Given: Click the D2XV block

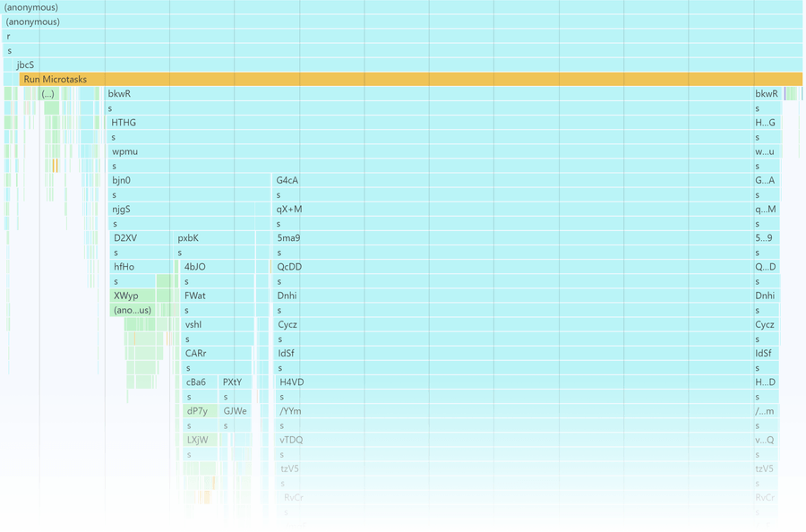Looking at the screenshot, I should (141, 238).
